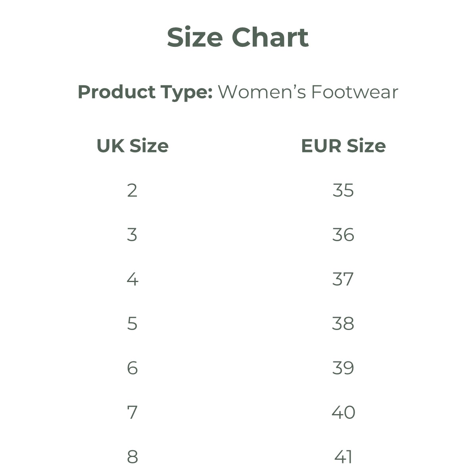Select the Women's Footwear text
The image size is (476, 476).
click(308, 92)
